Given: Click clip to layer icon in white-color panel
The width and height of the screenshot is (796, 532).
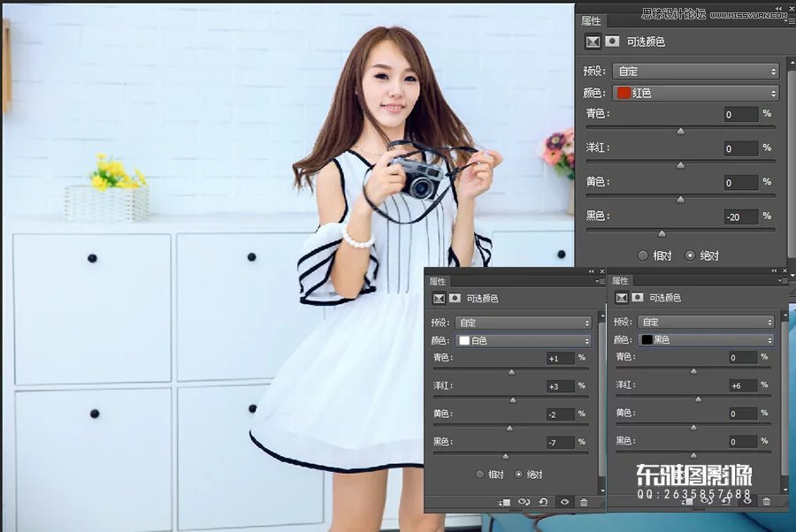Looking at the screenshot, I should tap(504, 502).
